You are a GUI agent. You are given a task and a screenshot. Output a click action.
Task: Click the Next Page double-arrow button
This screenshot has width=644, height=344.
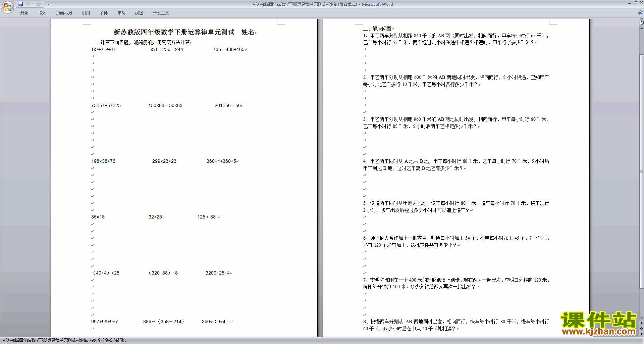click(x=641, y=334)
